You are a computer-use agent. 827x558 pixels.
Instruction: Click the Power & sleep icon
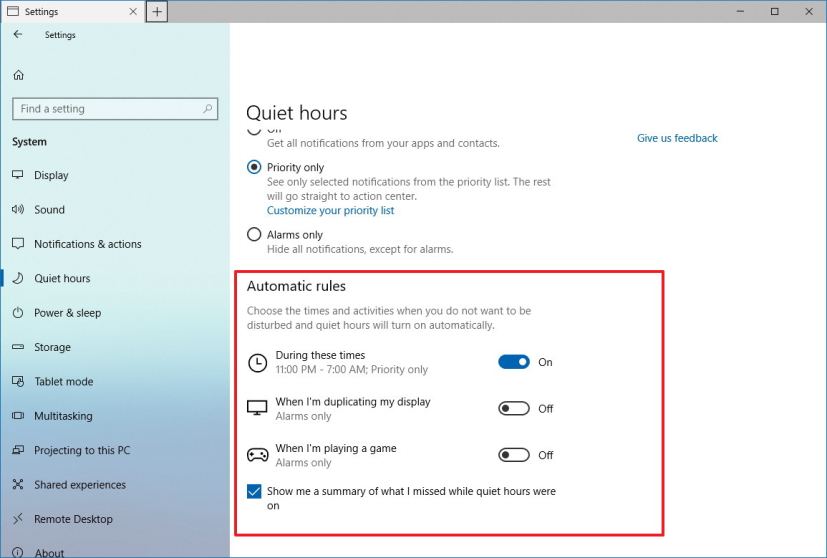[x=18, y=313]
